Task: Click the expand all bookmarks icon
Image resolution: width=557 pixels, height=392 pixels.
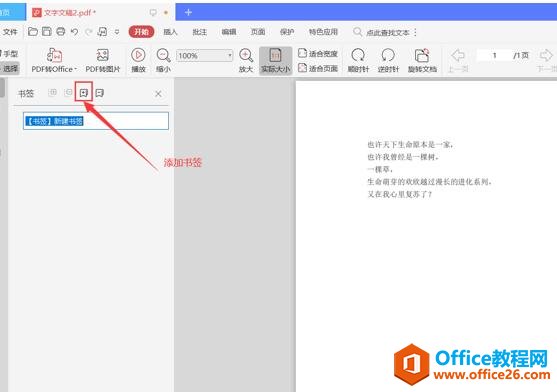Action: (x=53, y=93)
